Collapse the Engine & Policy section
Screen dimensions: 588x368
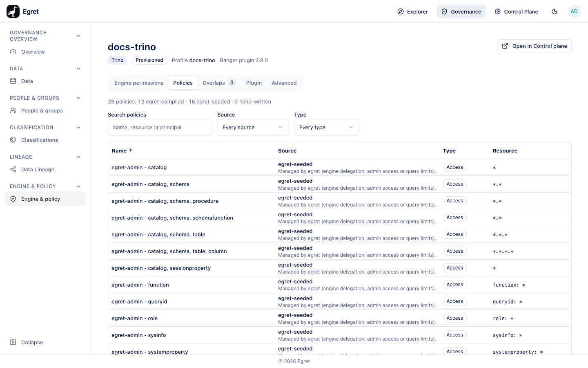pyautogui.click(x=78, y=186)
